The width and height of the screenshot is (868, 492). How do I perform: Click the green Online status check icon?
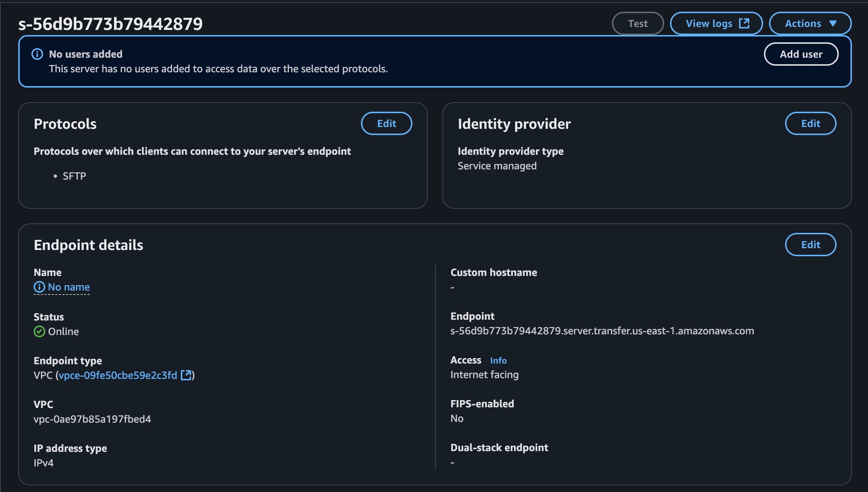pos(39,331)
